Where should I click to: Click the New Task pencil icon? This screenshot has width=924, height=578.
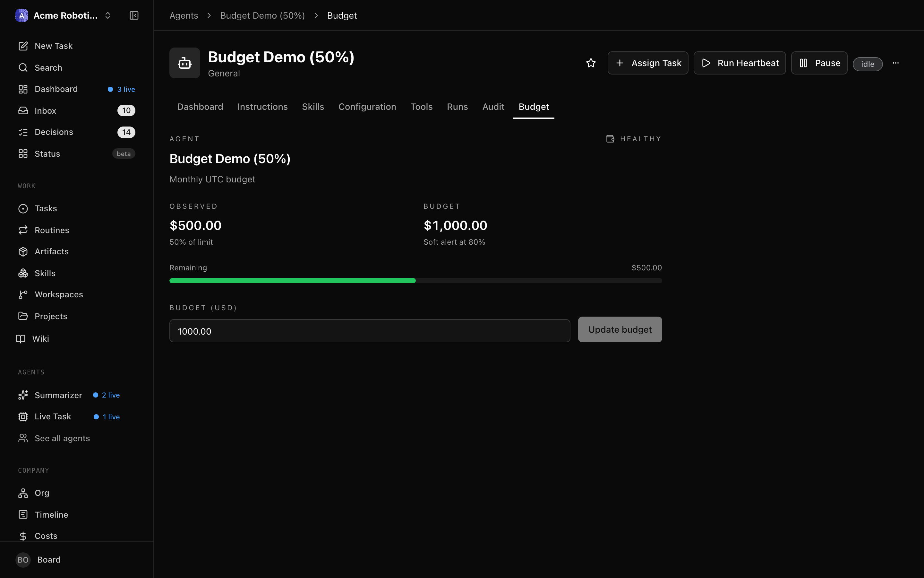[x=23, y=46]
